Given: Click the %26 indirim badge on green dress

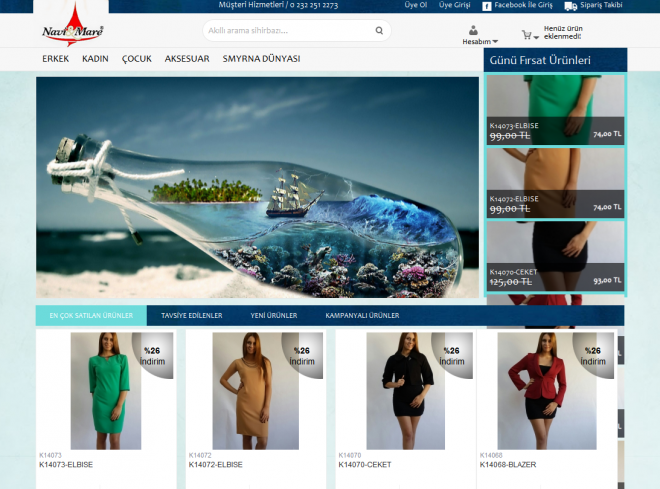Looking at the screenshot, I should pyautogui.click(x=152, y=356).
